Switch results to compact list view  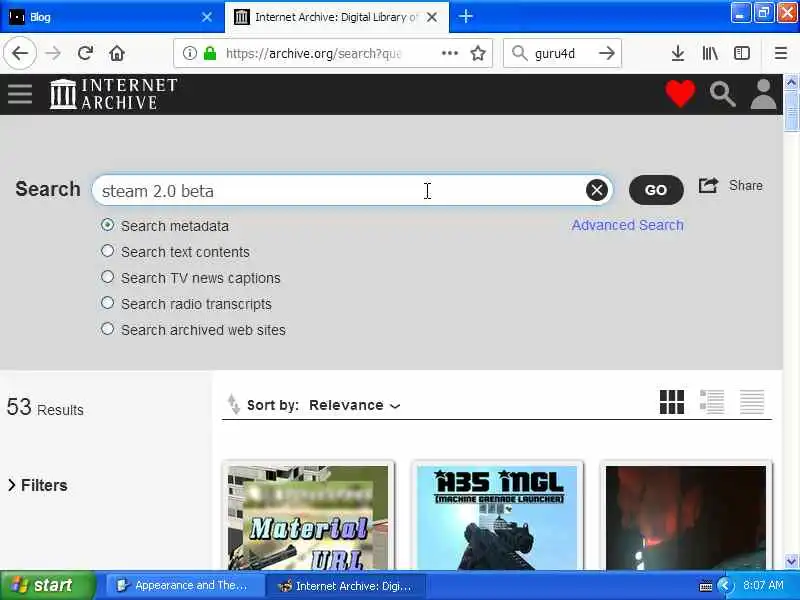(x=752, y=402)
